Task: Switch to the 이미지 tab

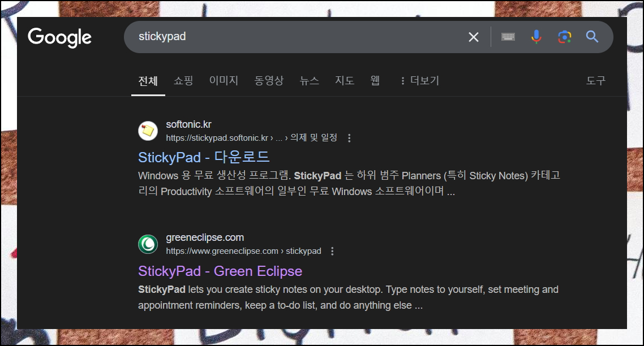Action: (224, 80)
